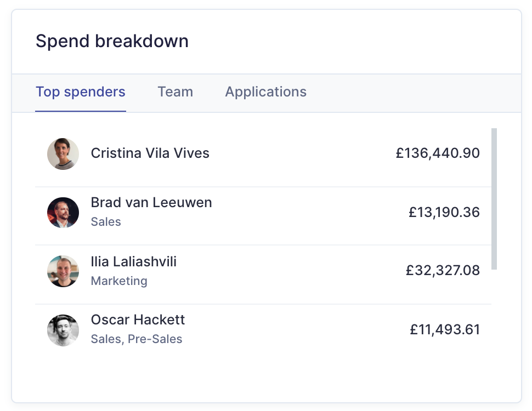
Task: Switch to the Team tab
Action: click(x=175, y=92)
